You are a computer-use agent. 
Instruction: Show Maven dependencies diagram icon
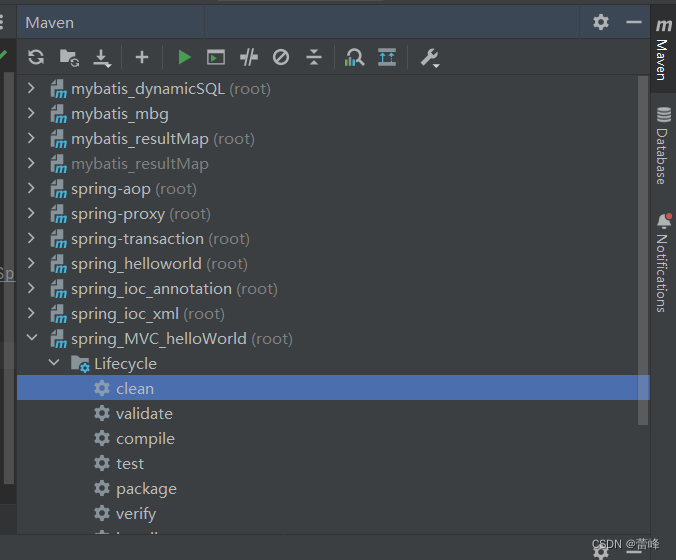[354, 57]
